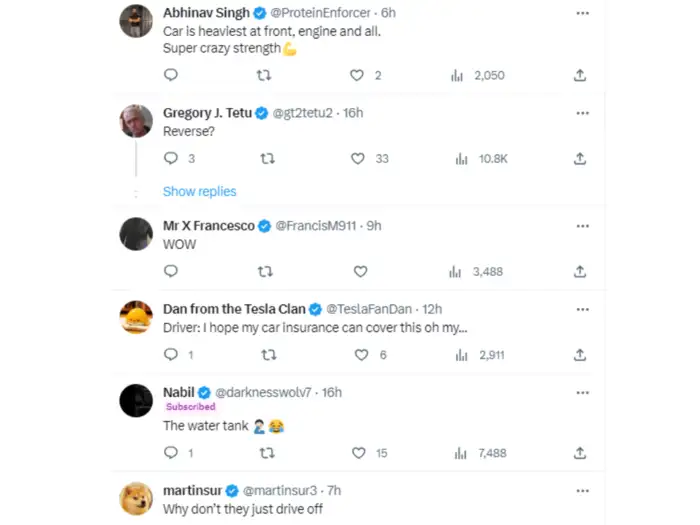Open Gregory J. Tetu's profile name
This screenshot has height=525, width=700.
click(207, 113)
